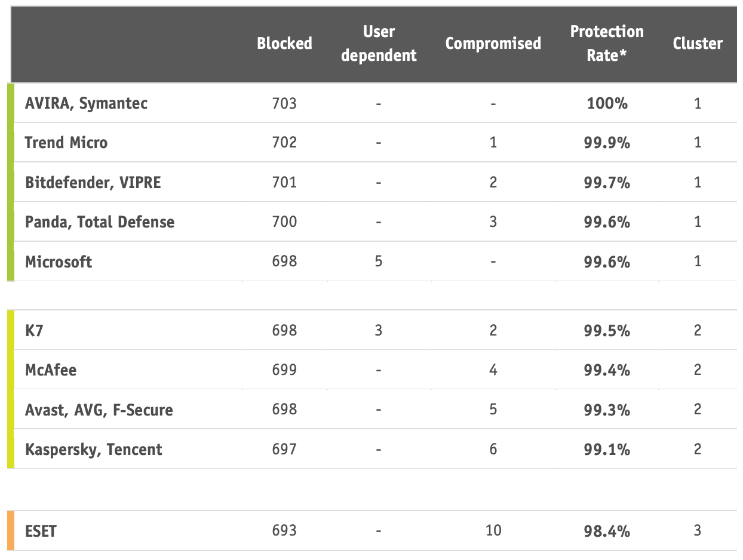743x560 pixels.
Task: Click the K7 row name
Action: click(x=34, y=331)
